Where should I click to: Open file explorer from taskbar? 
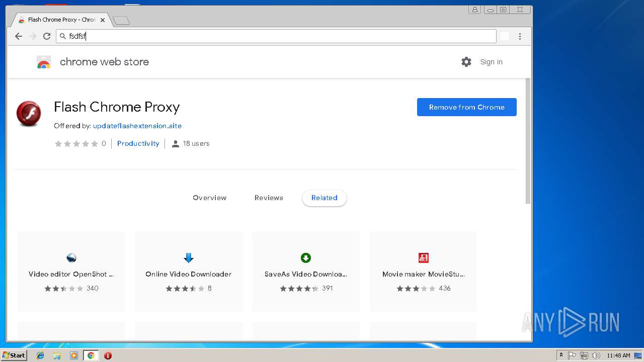(57, 355)
